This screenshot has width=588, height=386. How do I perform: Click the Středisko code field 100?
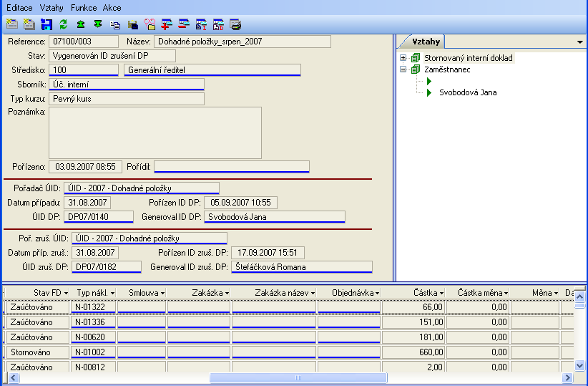(84, 70)
